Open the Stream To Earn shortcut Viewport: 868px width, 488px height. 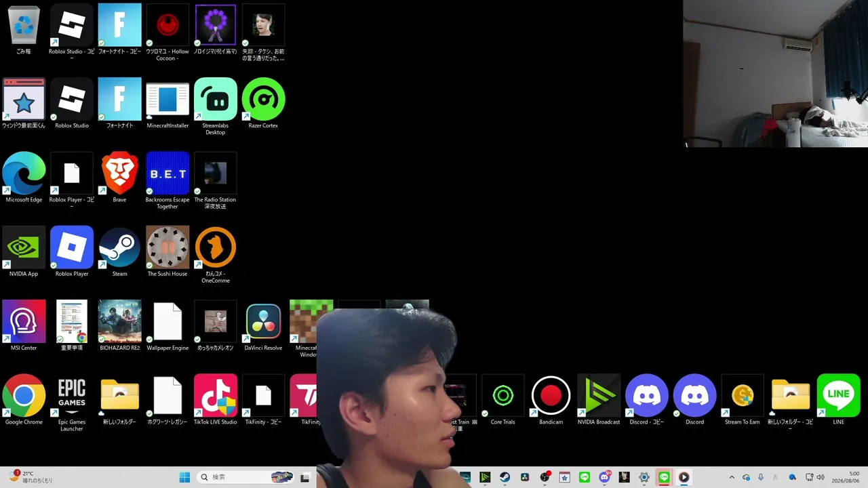pyautogui.click(x=743, y=399)
